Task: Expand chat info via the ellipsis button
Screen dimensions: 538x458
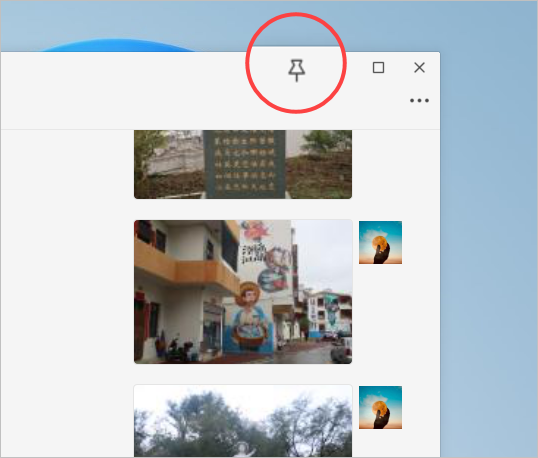Action: (419, 101)
